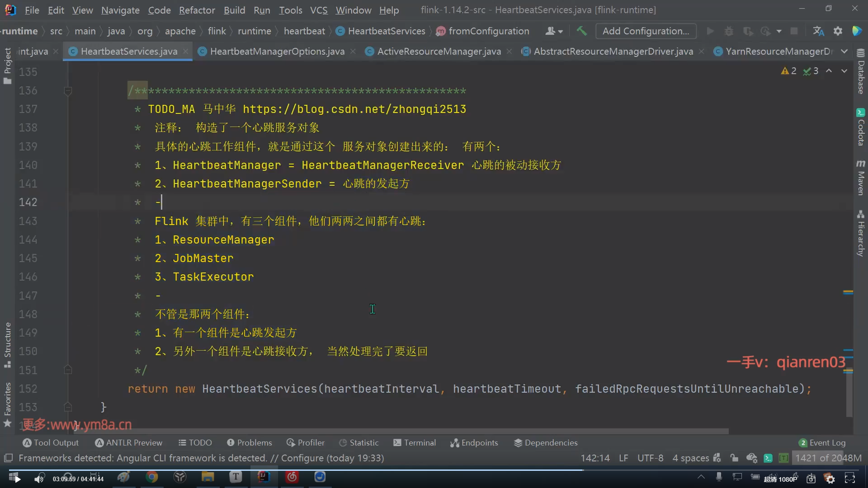Switch to HeartbeatManagerOptions.java tab

pyautogui.click(x=277, y=52)
